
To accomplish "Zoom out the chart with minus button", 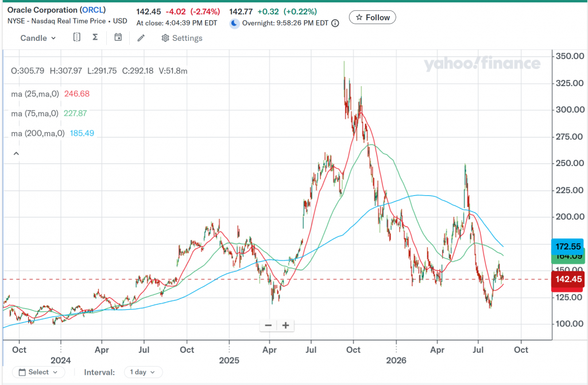I will pyautogui.click(x=268, y=325).
